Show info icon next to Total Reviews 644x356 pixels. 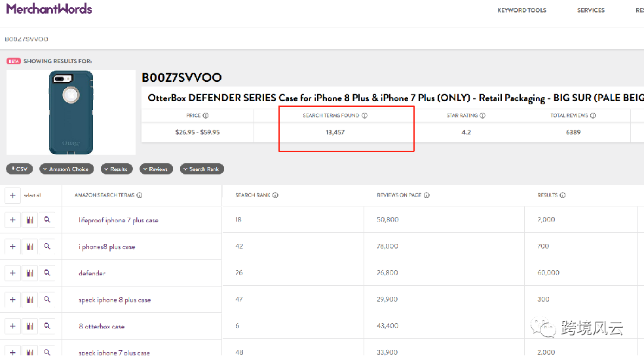[x=593, y=115]
